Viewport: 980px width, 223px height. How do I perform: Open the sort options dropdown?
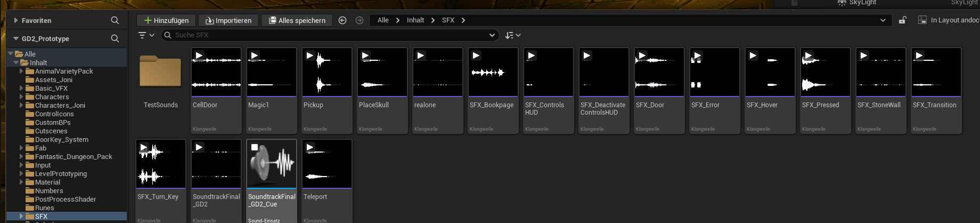(x=512, y=35)
